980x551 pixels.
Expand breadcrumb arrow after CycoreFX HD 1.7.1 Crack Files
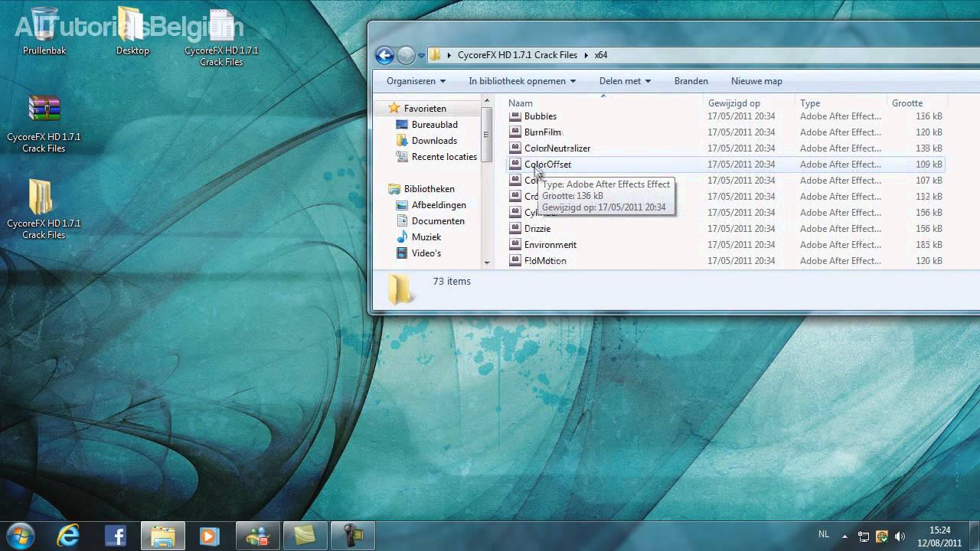coord(586,55)
